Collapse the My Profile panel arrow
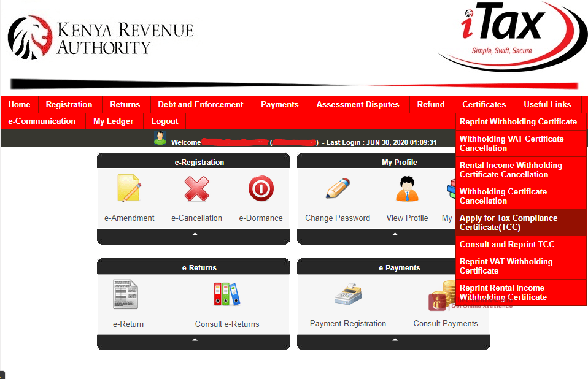Image resolution: width=588 pixels, height=379 pixels. [x=394, y=234]
